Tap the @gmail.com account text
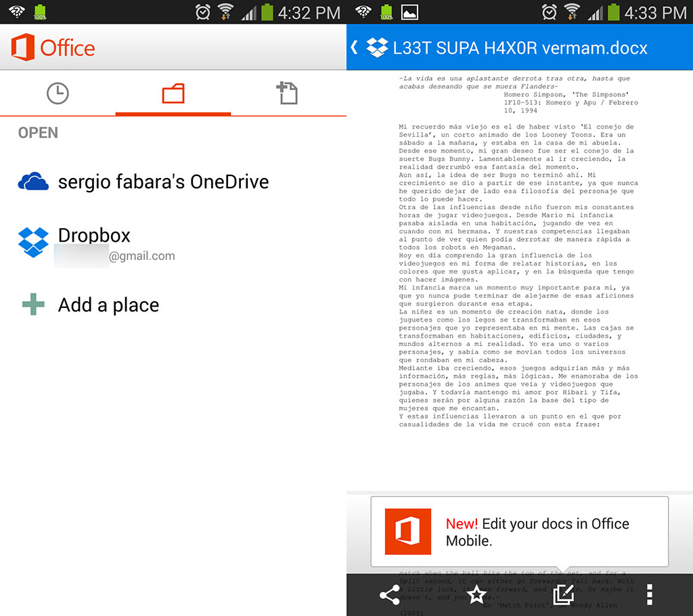 coord(142,256)
